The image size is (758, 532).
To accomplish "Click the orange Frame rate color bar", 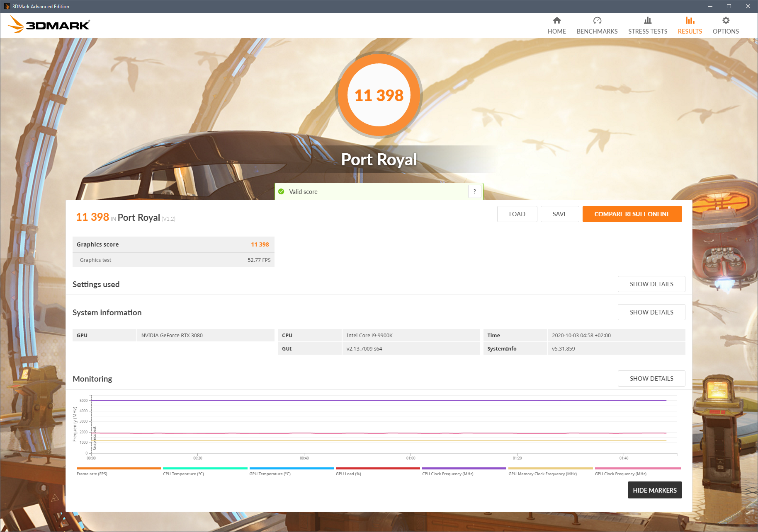I will [x=119, y=469].
